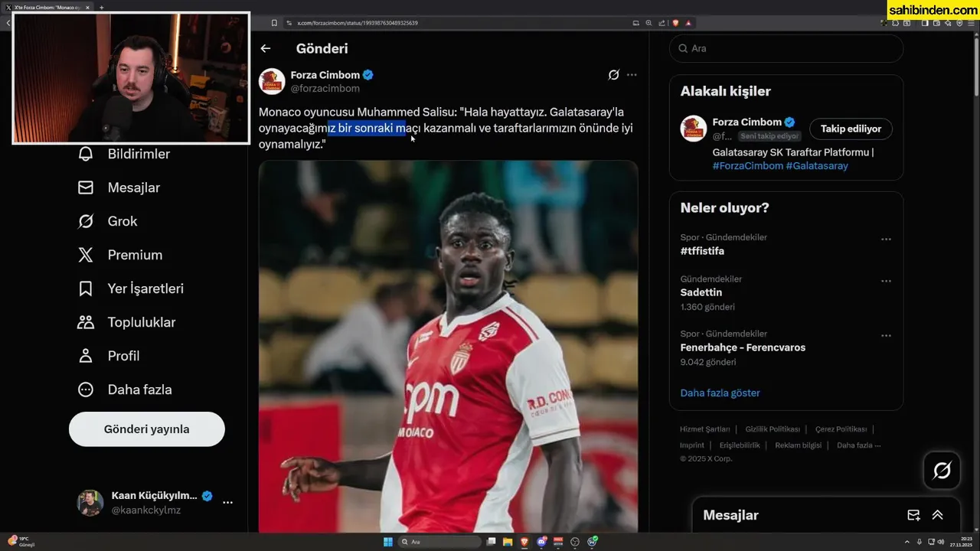Open Mesajlar in the sidebar
This screenshot has height=551, width=980.
(119, 187)
